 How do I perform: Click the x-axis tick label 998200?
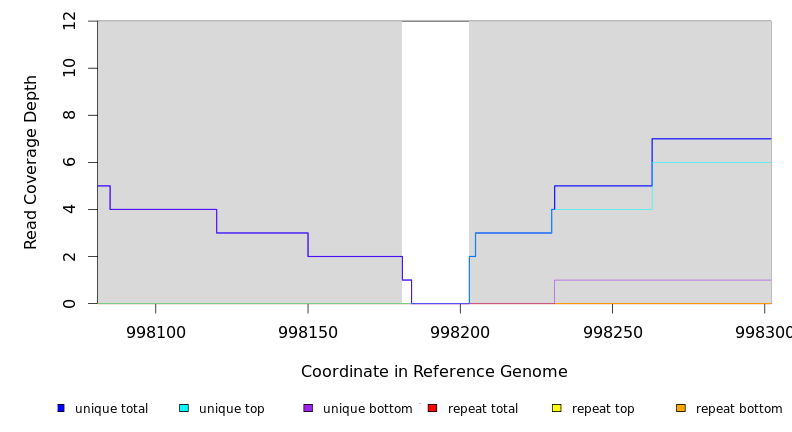[x=460, y=331]
